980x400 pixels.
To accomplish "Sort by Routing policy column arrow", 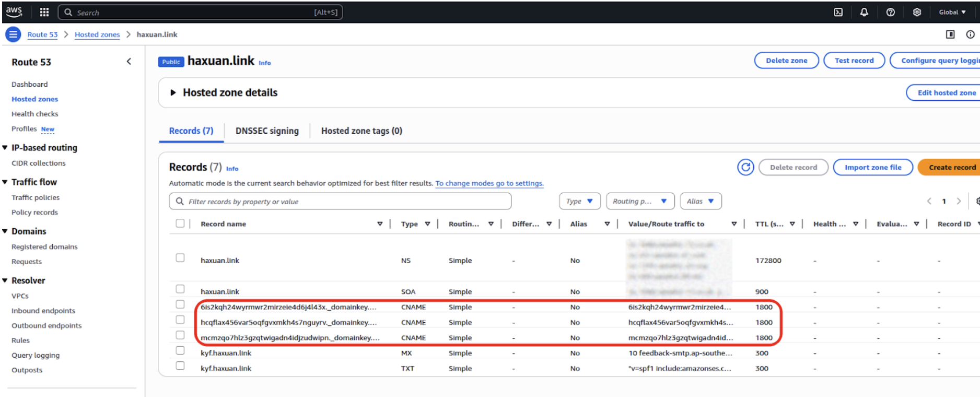I will pyautogui.click(x=491, y=224).
